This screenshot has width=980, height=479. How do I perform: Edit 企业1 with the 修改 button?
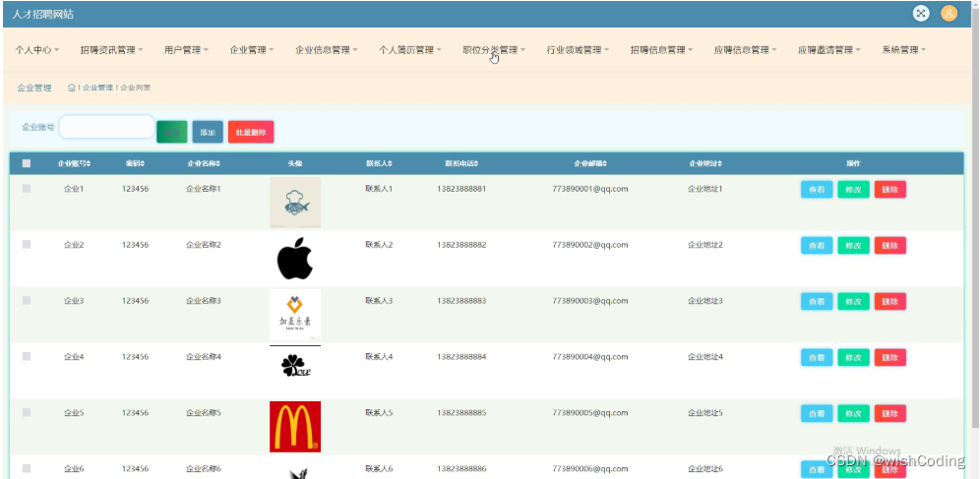[854, 189]
